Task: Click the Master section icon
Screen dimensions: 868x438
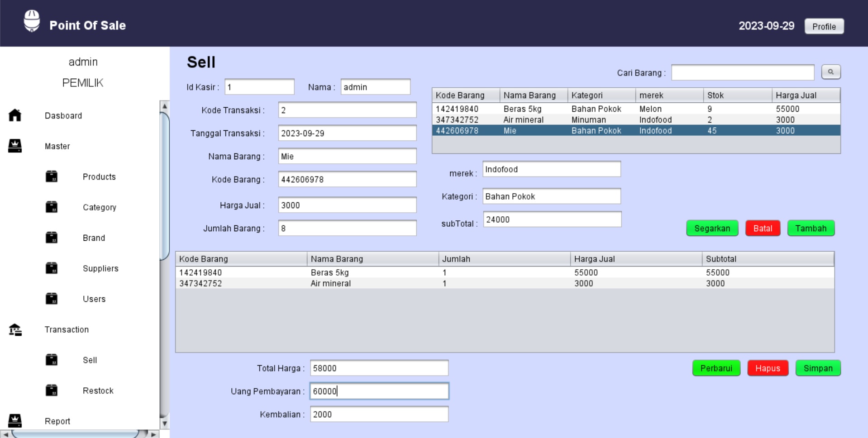Action: point(15,146)
